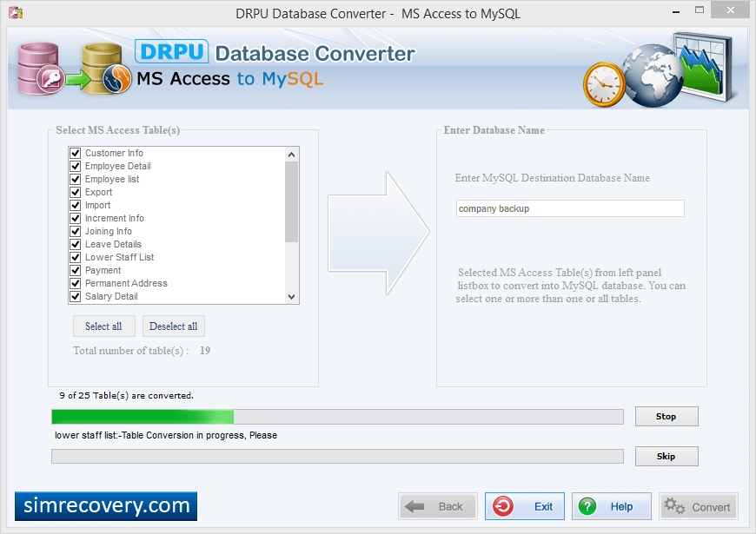Stop the table conversion
The height and width of the screenshot is (534, 756).
coord(666,417)
